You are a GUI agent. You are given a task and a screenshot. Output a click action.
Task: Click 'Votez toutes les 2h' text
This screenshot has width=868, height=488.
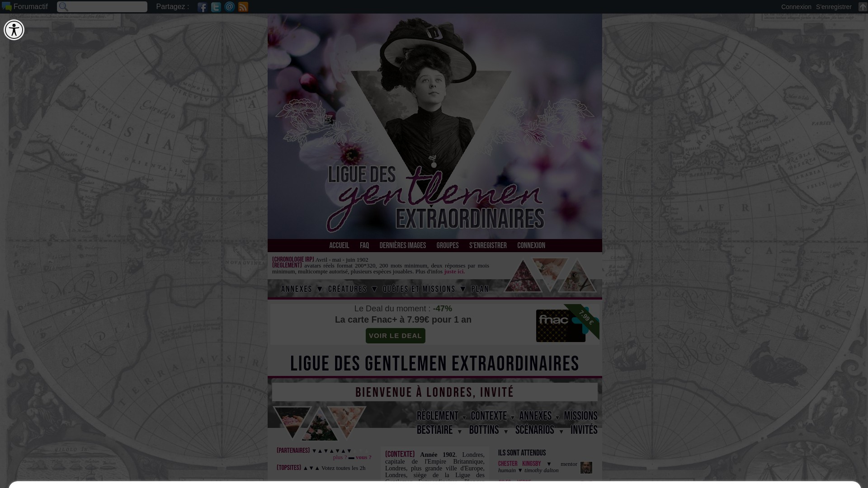click(x=343, y=468)
